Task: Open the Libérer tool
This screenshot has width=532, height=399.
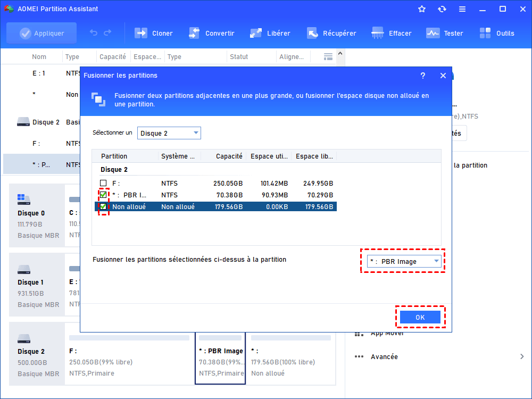Action: point(270,33)
